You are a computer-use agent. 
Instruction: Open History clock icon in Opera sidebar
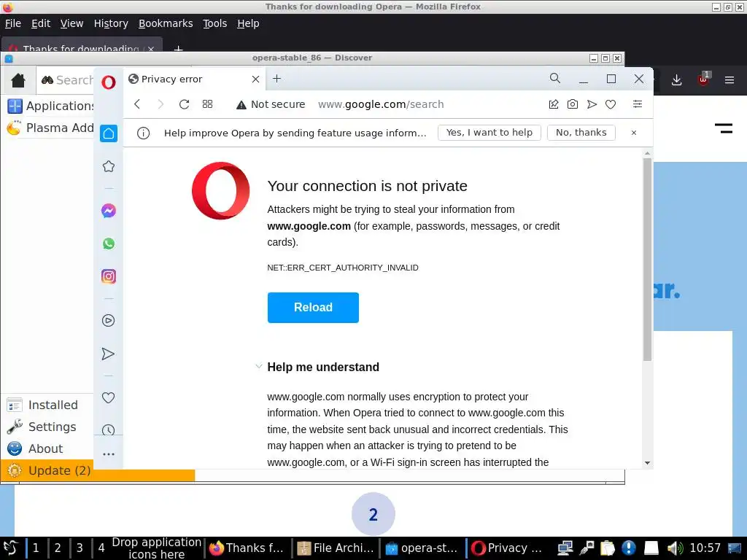109,429
